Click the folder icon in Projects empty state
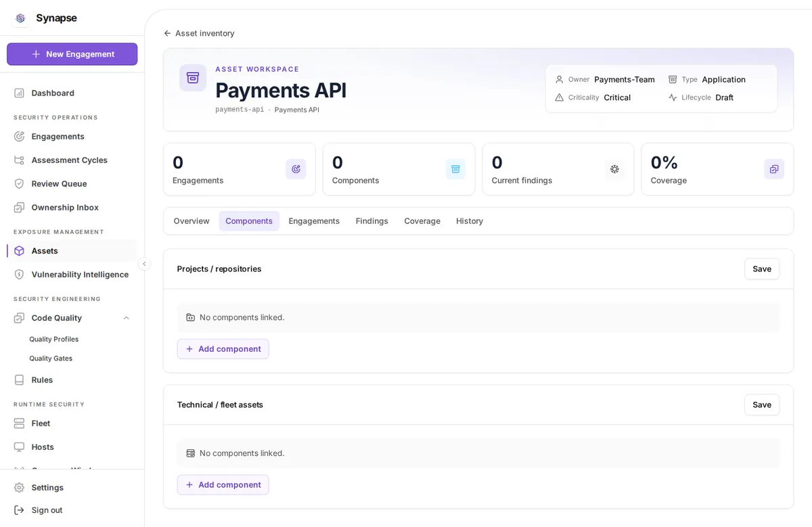Viewport: 812px width, 527px height. 191,317
